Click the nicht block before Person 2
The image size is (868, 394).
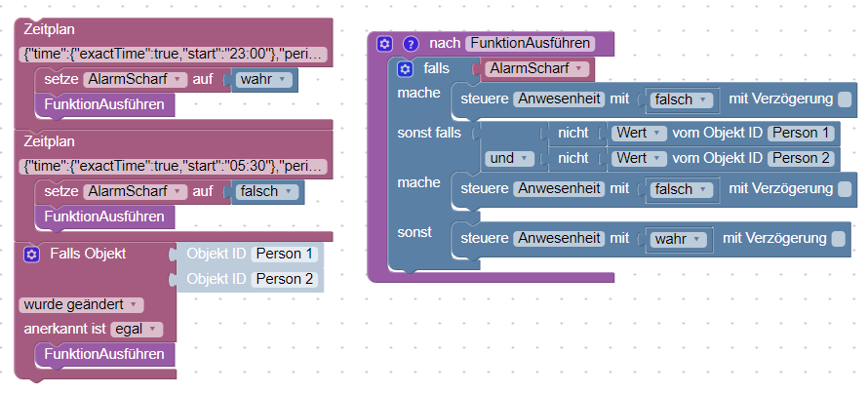[x=573, y=158]
